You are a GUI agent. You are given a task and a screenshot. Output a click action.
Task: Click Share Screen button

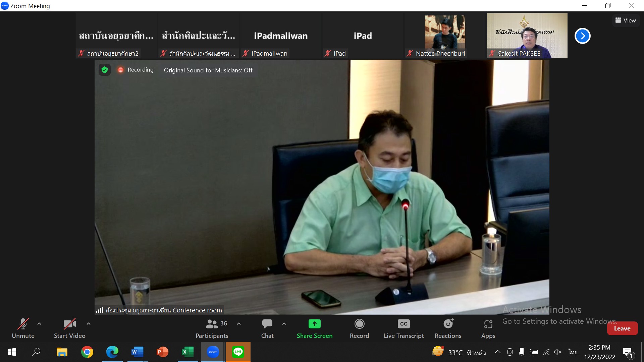pos(315,328)
